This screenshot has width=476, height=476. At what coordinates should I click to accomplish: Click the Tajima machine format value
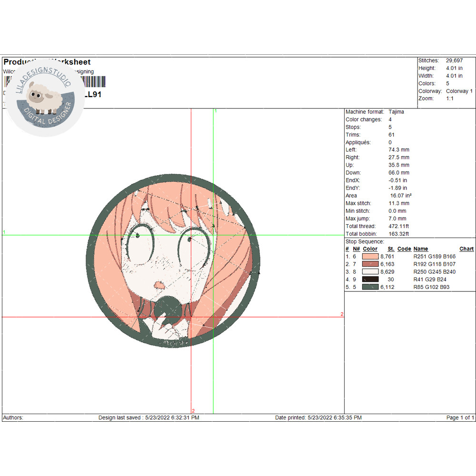396,111
